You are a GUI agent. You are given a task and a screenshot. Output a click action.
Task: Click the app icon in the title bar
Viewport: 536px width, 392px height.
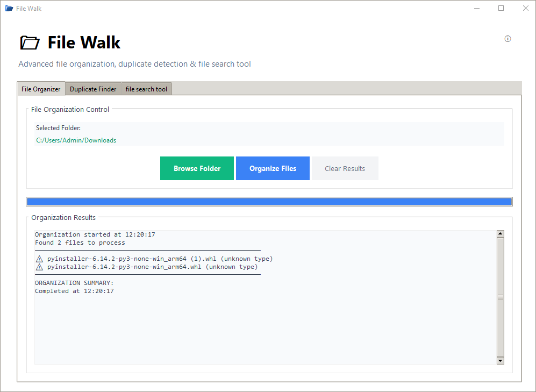[9, 8]
